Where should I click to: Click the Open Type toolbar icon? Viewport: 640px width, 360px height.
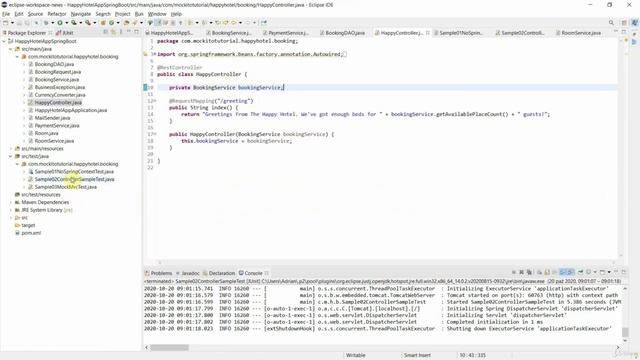click(127, 23)
